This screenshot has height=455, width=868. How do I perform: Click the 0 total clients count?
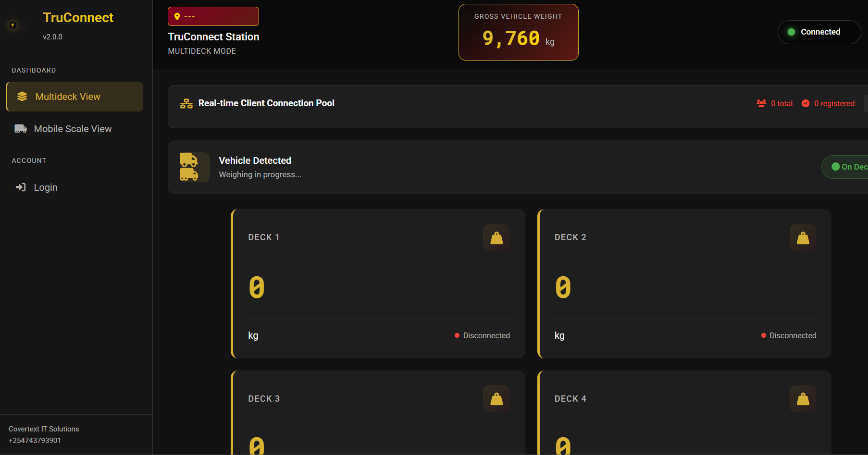782,103
